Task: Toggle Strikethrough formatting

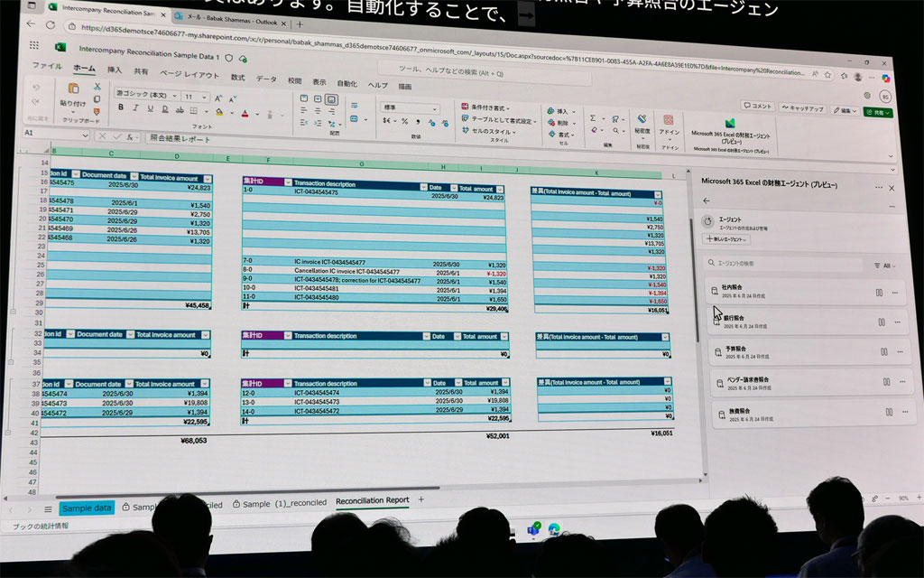Action: pyautogui.click(x=180, y=109)
